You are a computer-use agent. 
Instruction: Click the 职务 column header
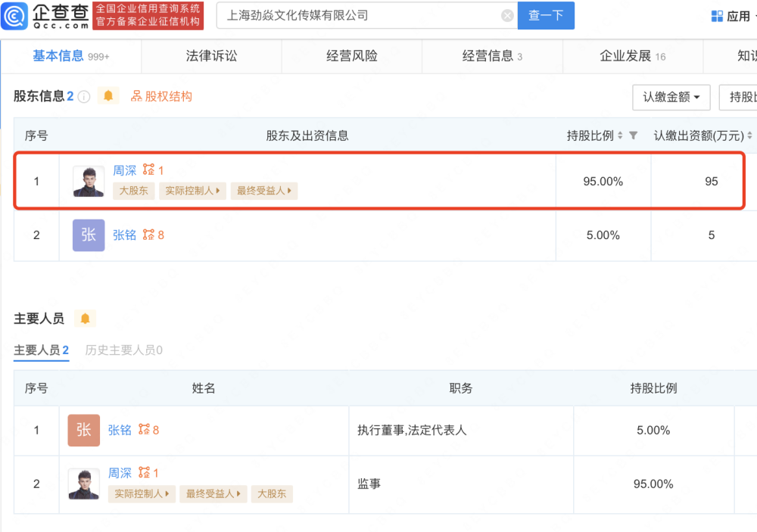[460, 388]
